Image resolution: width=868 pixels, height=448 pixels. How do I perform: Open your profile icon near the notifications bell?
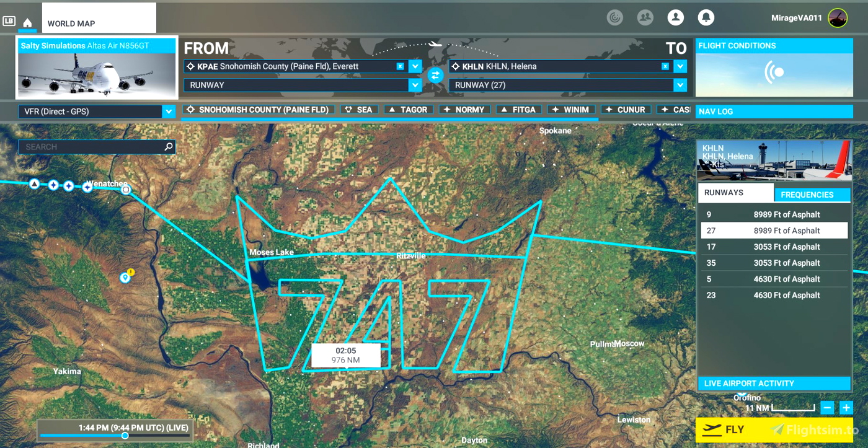(676, 17)
